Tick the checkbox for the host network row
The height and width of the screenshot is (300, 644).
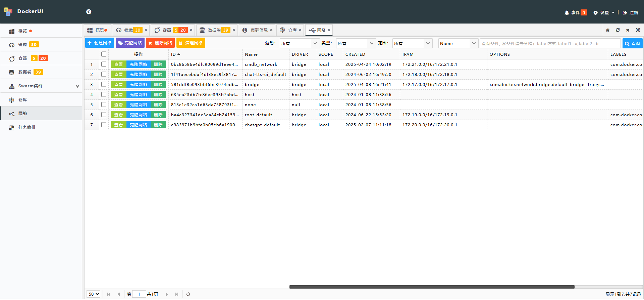pos(104,94)
